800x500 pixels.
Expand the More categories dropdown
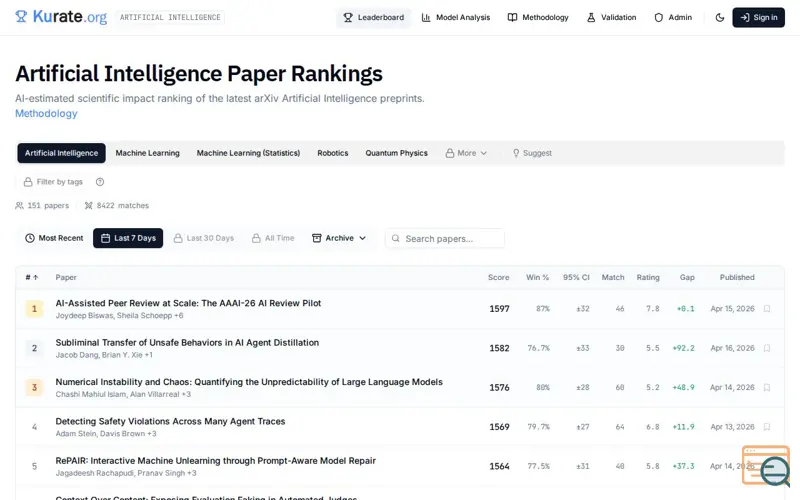pyautogui.click(x=466, y=153)
